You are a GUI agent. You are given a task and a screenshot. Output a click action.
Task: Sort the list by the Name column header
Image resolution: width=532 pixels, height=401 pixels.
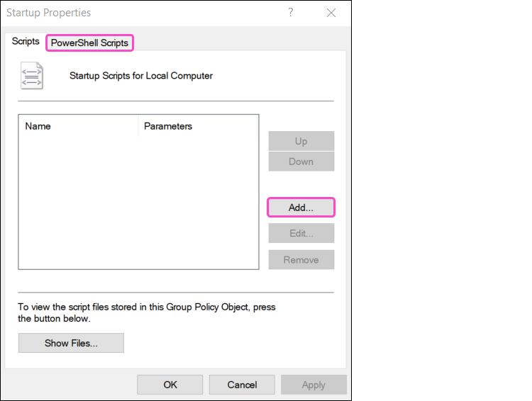tap(78, 126)
